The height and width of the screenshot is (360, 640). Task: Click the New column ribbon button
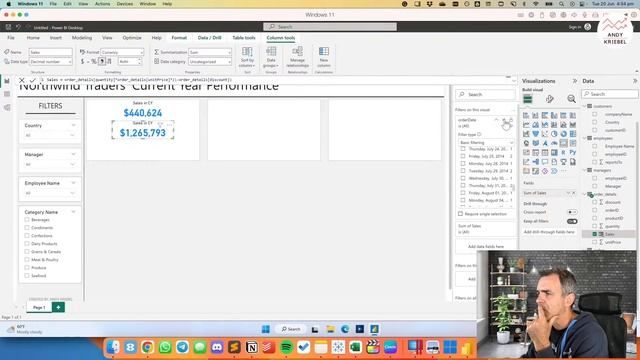click(324, 57)
